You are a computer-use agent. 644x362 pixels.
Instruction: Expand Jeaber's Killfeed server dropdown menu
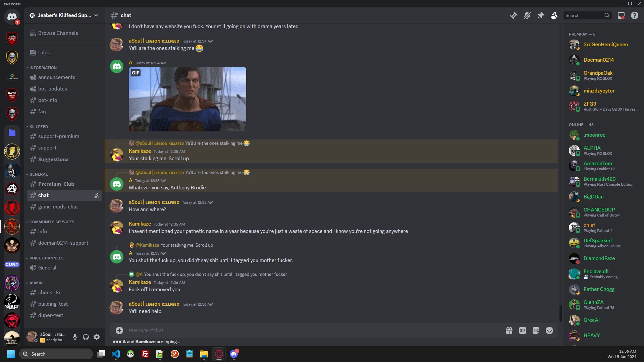[96, 15]
